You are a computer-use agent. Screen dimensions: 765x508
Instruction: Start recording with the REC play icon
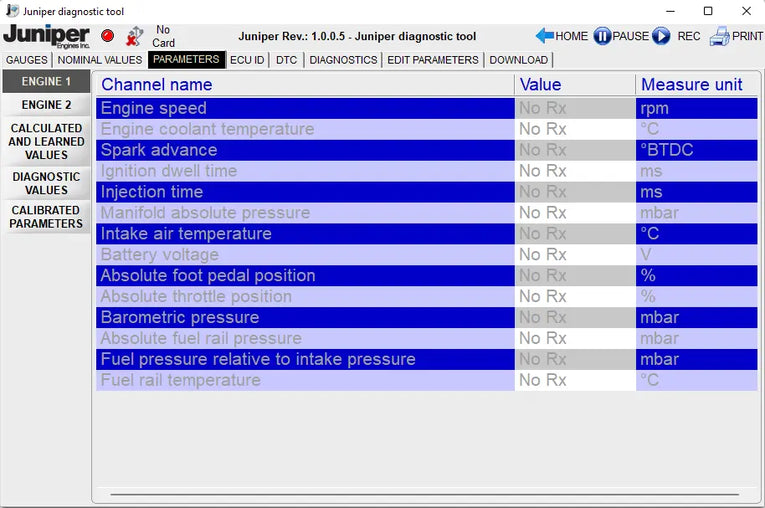pos(661,36)
